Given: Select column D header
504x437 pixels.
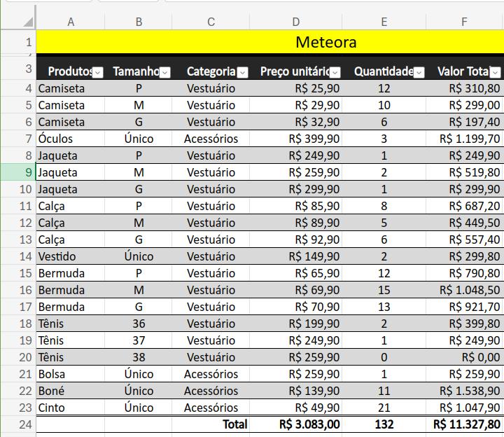Looking at the screenshot, I should [x=295, y=22].
